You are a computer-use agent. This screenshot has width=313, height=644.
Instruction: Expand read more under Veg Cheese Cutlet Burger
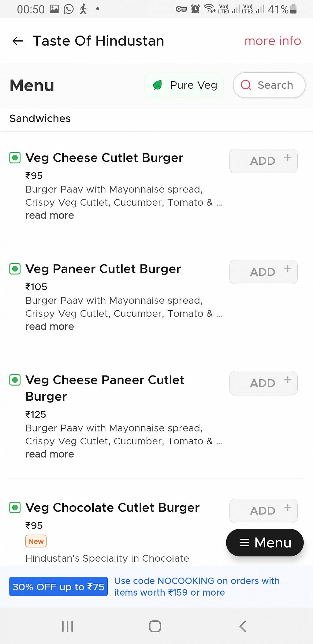pos(50,215)
